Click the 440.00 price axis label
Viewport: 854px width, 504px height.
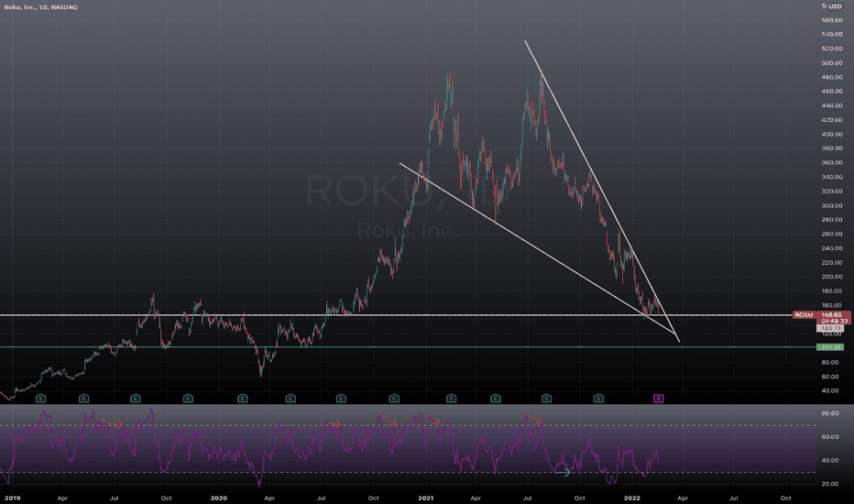(x=832, y=105)
